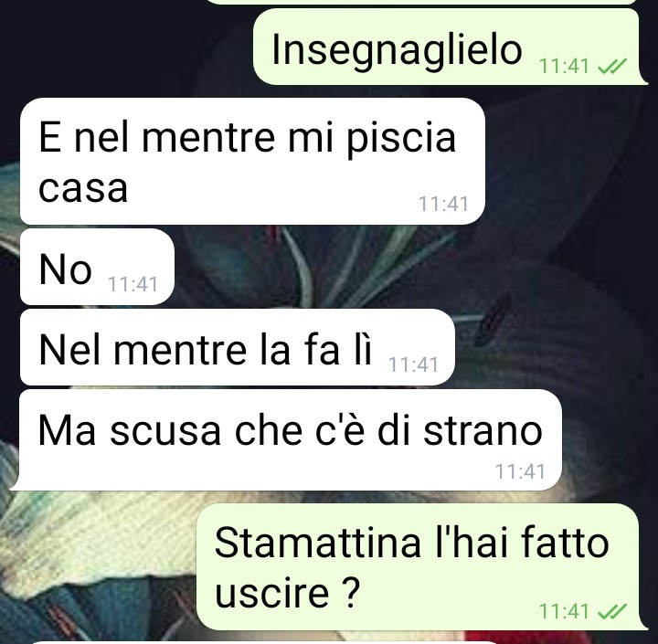The height and width of the screenshot is (644, 658).
Task: Tap the word 'casa' in the received message
Action: tap(82, 188)
